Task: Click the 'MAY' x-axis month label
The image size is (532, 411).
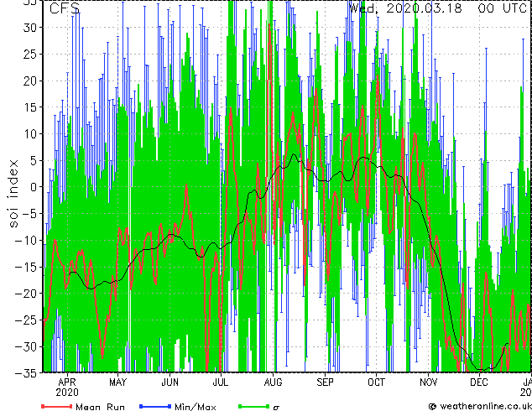Action: (x=117, y=382)
